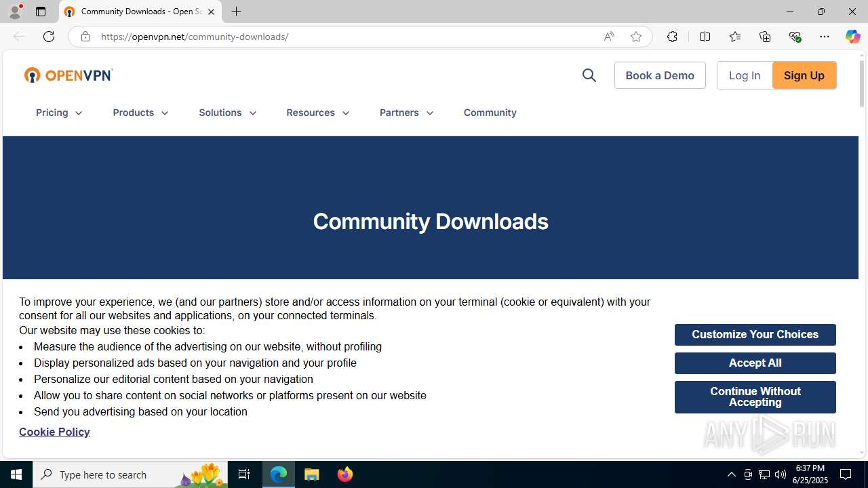868x488 pixels.
Task: Click the Edge taskbar icon
Action: 279,474
